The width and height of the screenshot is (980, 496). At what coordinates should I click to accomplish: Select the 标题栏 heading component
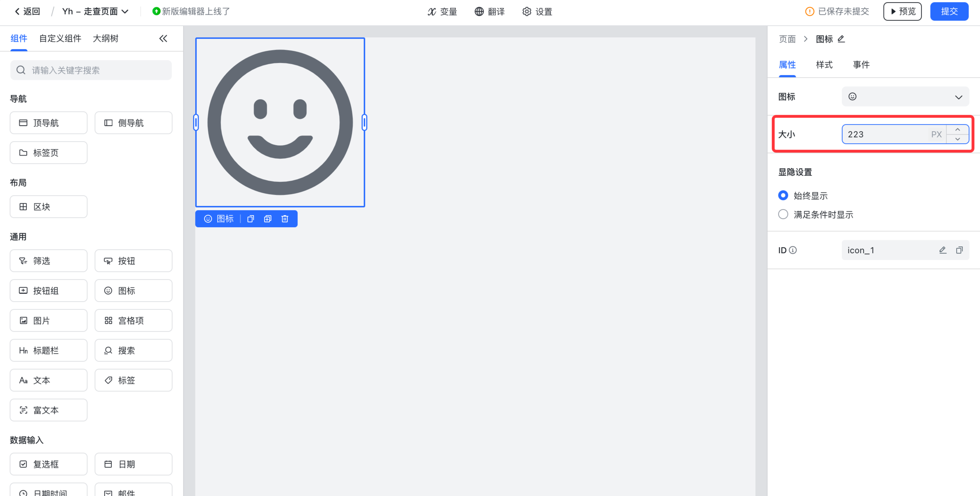[x=48, y=350]
